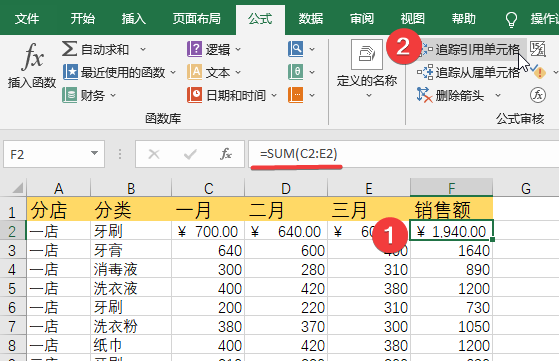Switch to the 数据 tab

(x=311, y=19)
